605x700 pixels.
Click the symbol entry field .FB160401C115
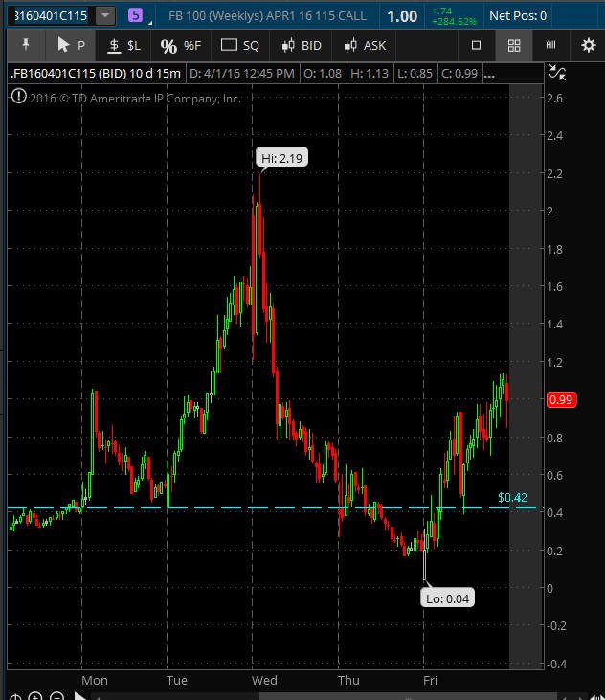click(52, 16)
